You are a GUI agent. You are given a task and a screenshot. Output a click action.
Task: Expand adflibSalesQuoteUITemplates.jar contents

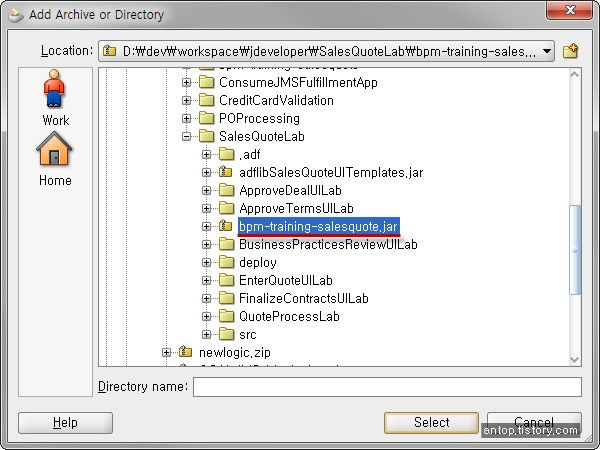pos(206,172)
